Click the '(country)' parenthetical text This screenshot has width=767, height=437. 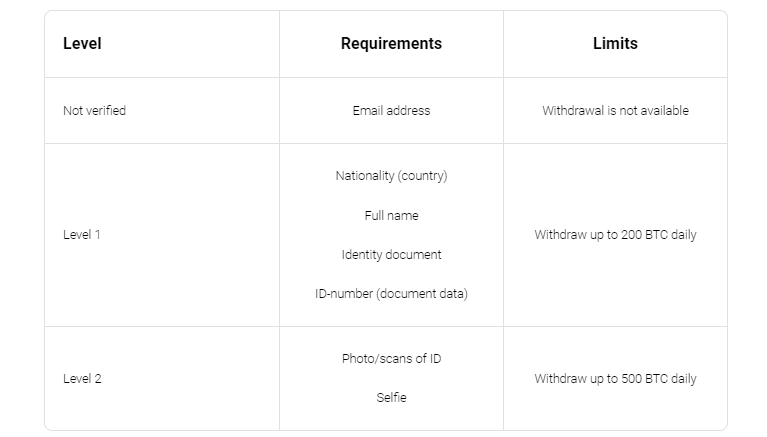click(422, 176)
